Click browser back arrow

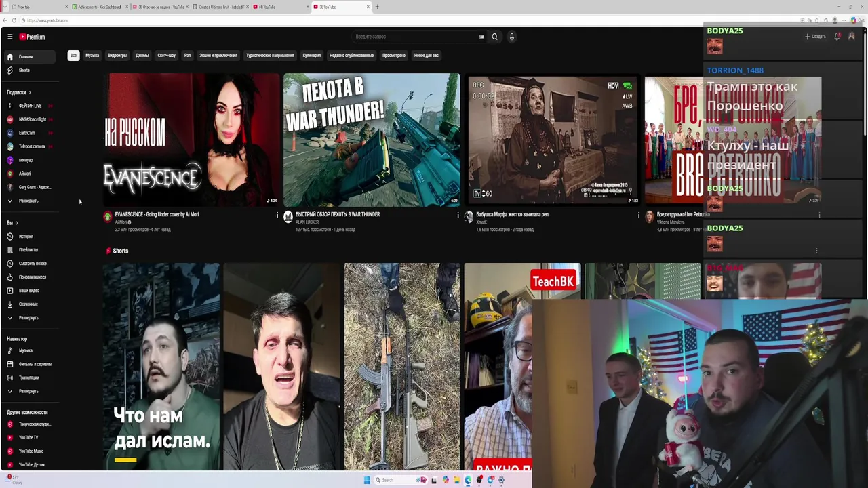(x=5, y=20)
